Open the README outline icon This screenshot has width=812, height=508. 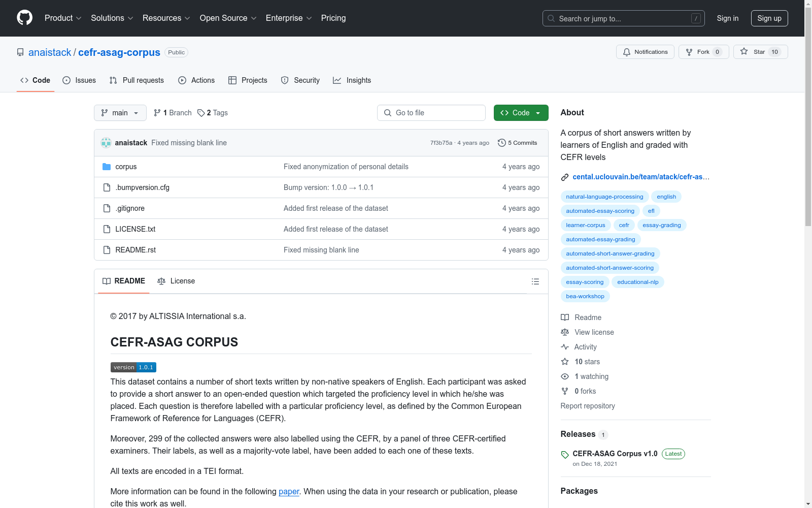click(x=535, y=281)
